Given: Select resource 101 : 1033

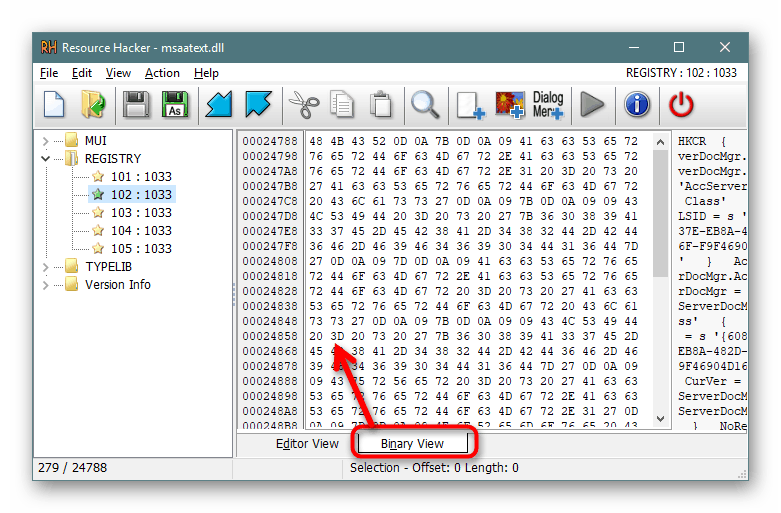Looking at the screenshot, I should [141, 177].
